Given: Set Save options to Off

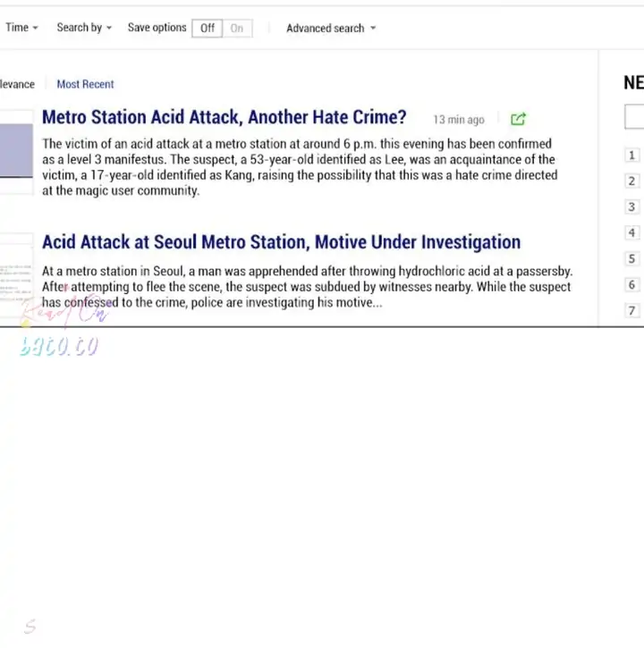Looking at the screenshot, I should point(208,29).
